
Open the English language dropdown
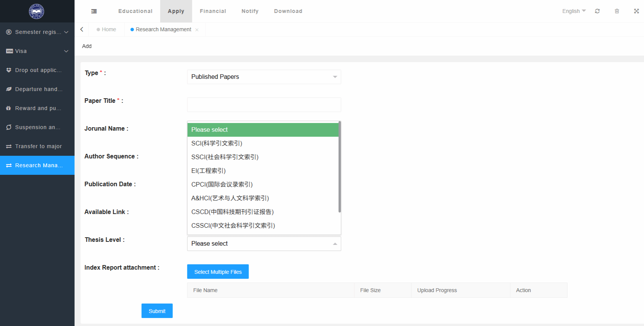click(574, 11)
